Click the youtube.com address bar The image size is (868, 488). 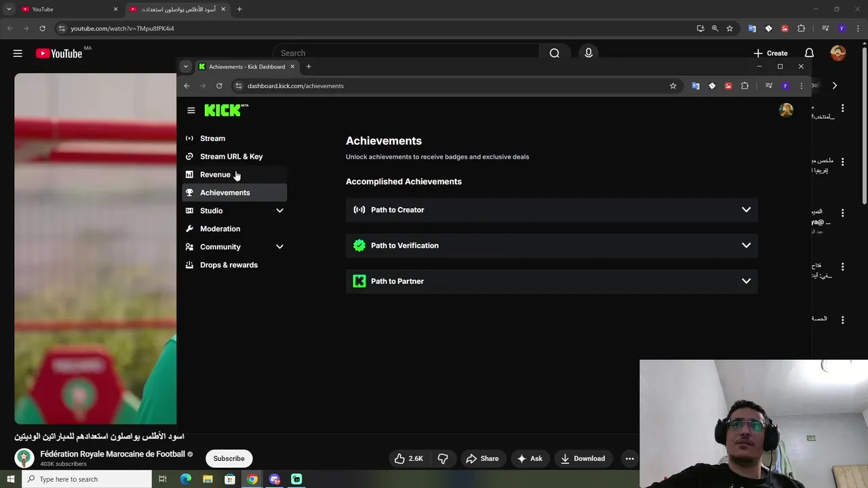(380, 28)
